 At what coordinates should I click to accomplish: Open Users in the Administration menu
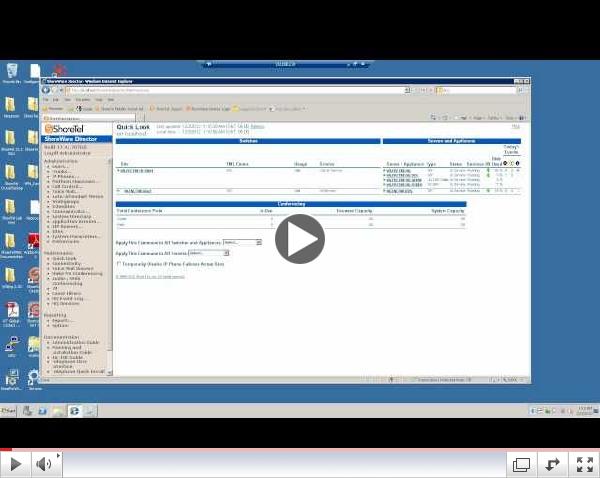(60, 166)
